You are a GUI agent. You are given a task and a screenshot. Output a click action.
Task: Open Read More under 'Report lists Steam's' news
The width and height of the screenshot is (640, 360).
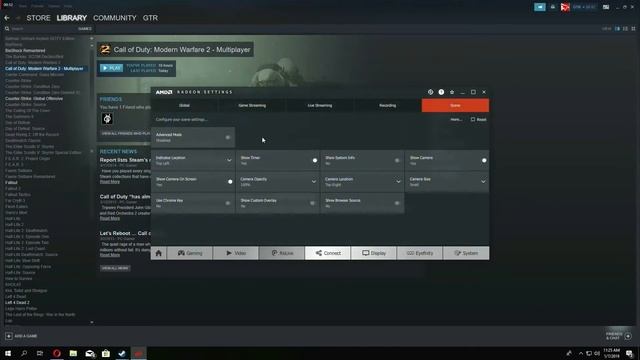click(x=110, y=182)
